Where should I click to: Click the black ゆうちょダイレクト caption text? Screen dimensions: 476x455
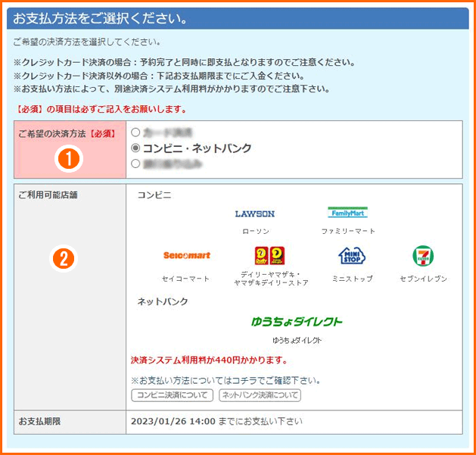pyautogui.click(x=297, y=341)
